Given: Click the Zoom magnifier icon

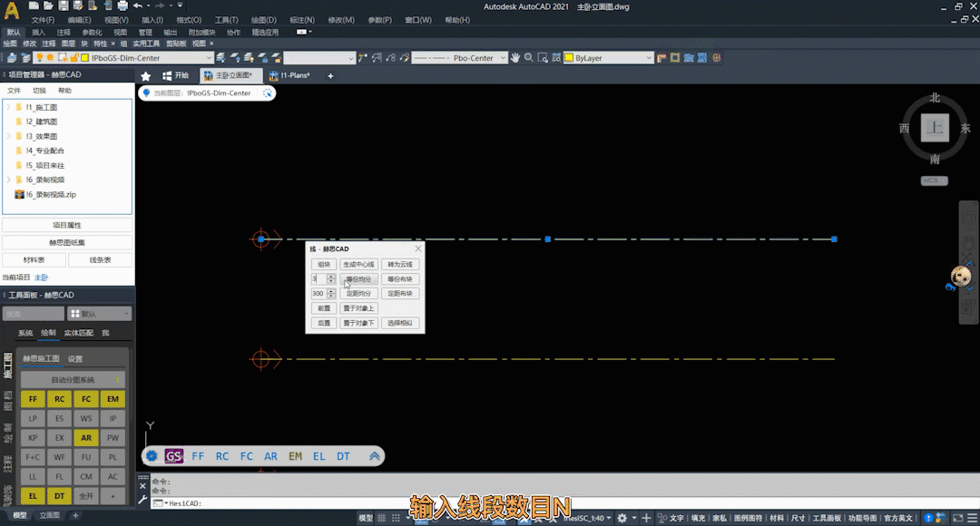Looking at the screenshot, I should coord(529,57).
